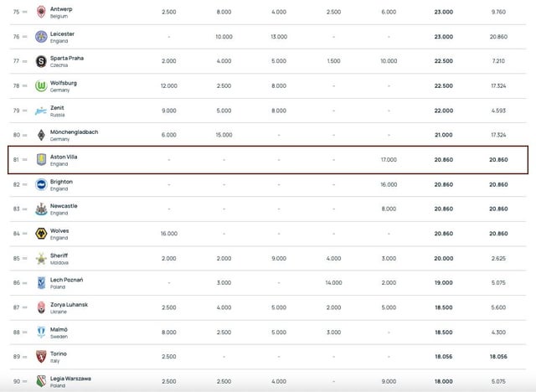Select the Aston Villa name in highlighted row
This screenshot has width=536, height=392.
click(x=64, y=157)
